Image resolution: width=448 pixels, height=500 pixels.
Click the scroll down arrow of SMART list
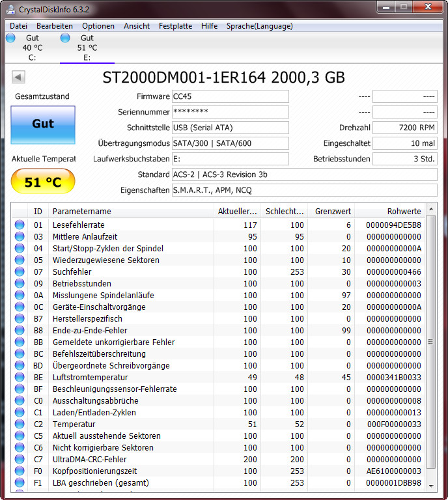(x=431, y=486)
